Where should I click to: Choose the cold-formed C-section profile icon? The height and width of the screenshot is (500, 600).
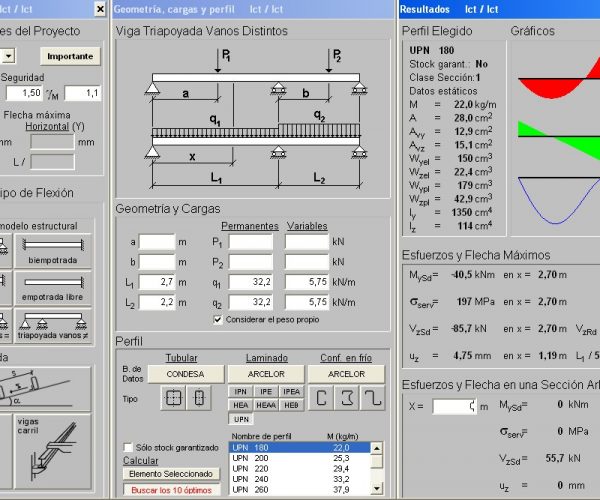coord(322,398)
